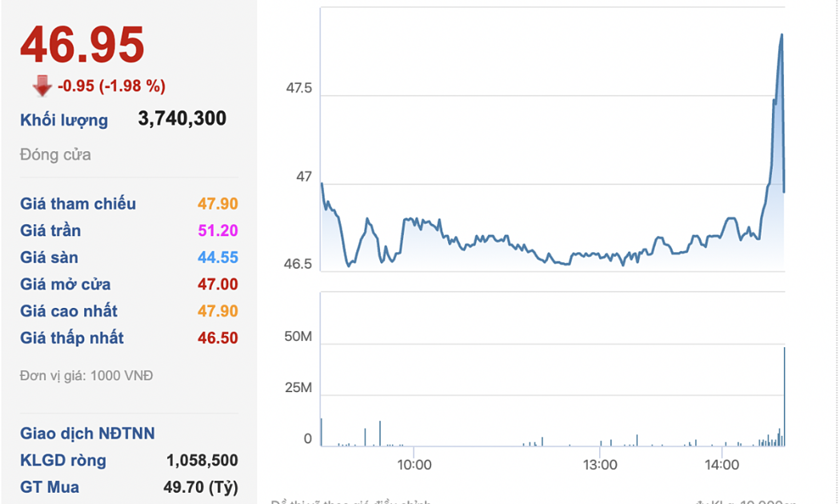
Task: Click the 14:00 time axis label
Action: (x=722, y=465)
